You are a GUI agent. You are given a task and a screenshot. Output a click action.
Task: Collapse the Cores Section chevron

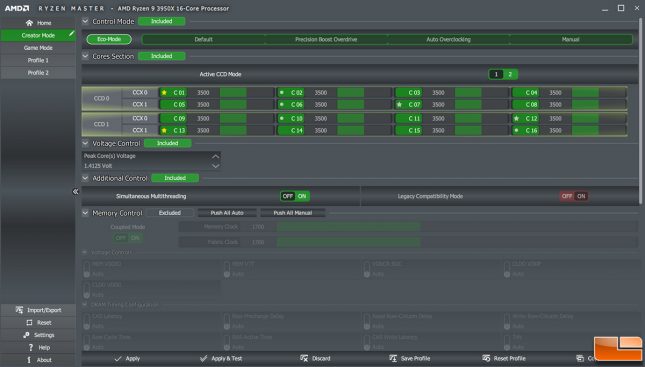coord(85,56)
